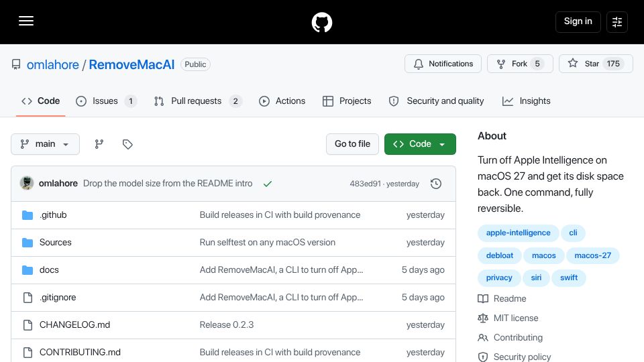Click the CONTRIBUTING.md file icon
Image resolution: width=644 pixels, height=362 pixels.
tap(28, 353)
